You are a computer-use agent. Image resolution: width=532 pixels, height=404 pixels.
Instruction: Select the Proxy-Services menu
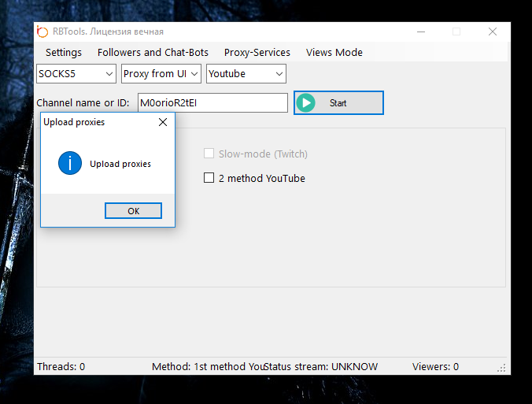[x=257, y=53]
